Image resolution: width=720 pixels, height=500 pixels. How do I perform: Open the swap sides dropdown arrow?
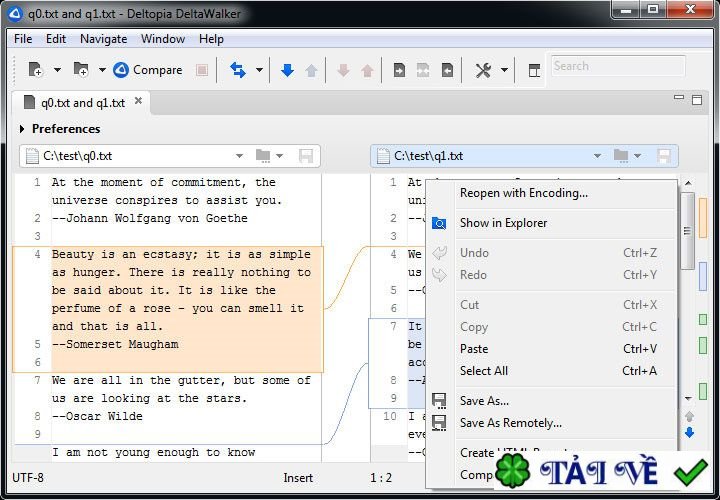point(259,70)
